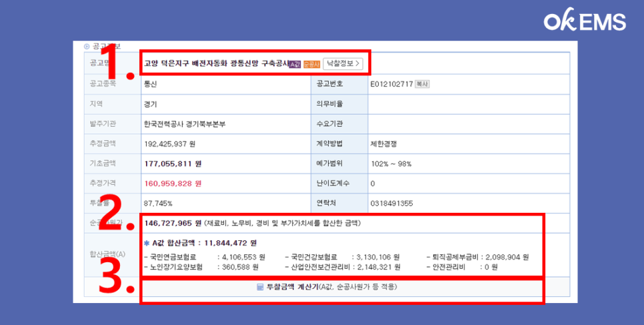This screenshot has height=325, width=644.
Task: Click the purple A값 badge
Action: (295, 65)
